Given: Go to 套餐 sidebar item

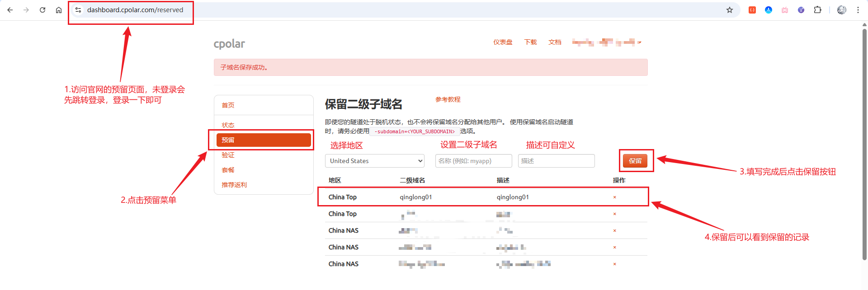Looking at the screenshot, I should coord(228,170).
